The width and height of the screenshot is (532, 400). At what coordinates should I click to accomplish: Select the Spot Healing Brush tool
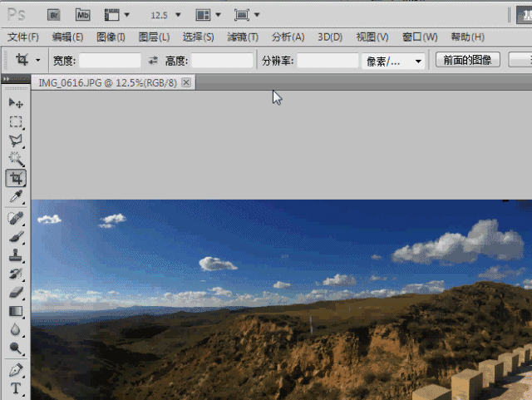click(16, 218)
